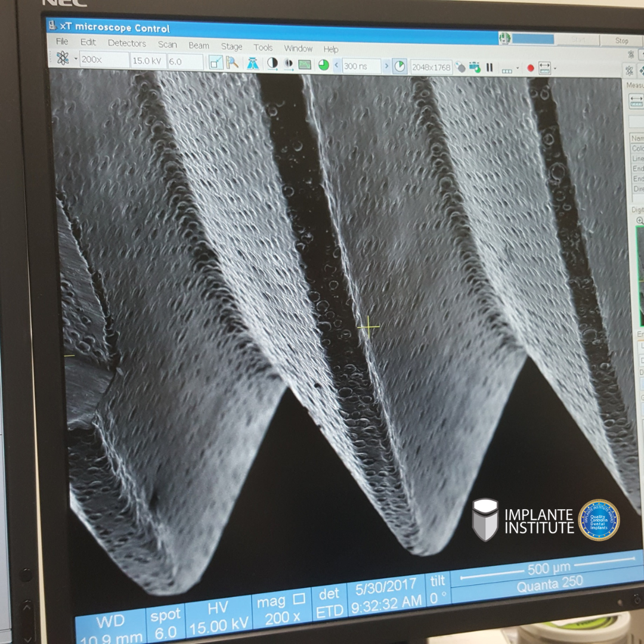Toggle the reduced area square icon
Viewport: 644px width, 644px height.
(216, 63)
